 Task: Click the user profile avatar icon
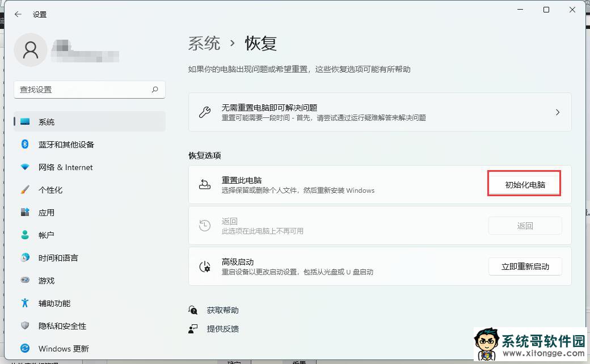31,50
